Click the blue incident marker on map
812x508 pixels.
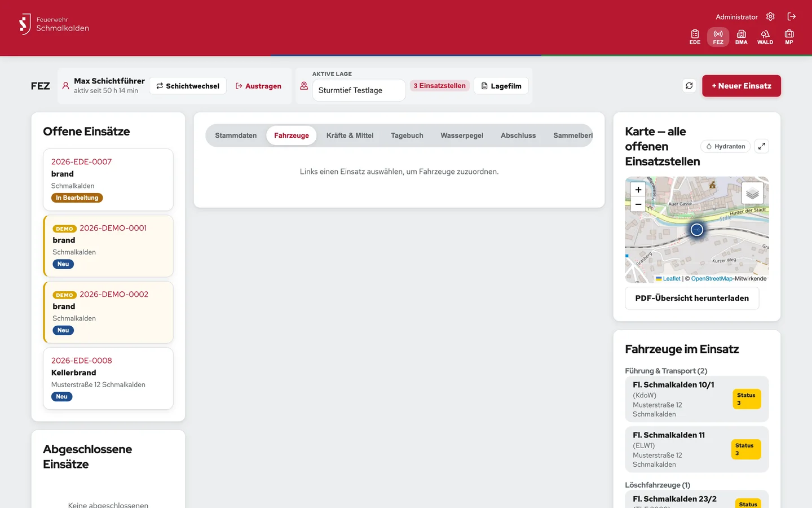click(x=697, y=230)
